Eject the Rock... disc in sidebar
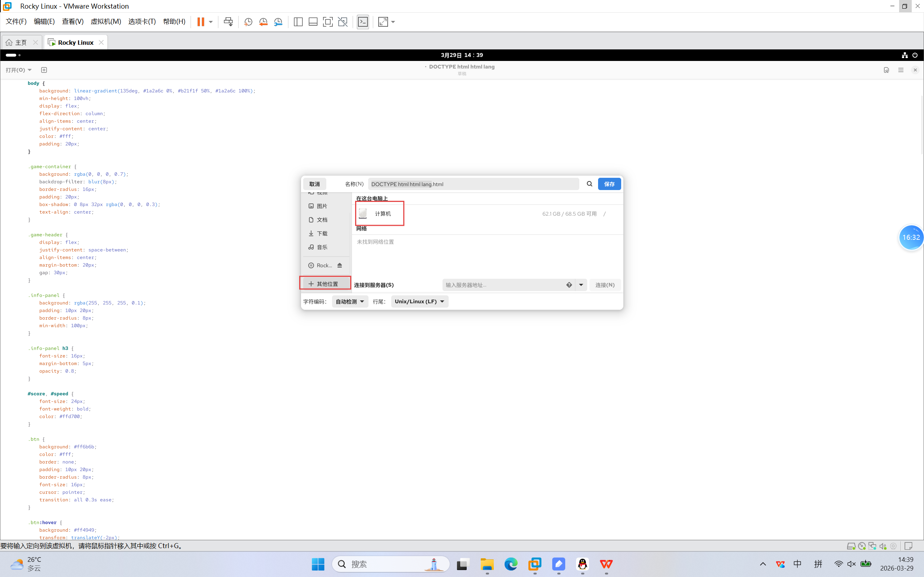The image size is (924, 577). click(339, 265)
